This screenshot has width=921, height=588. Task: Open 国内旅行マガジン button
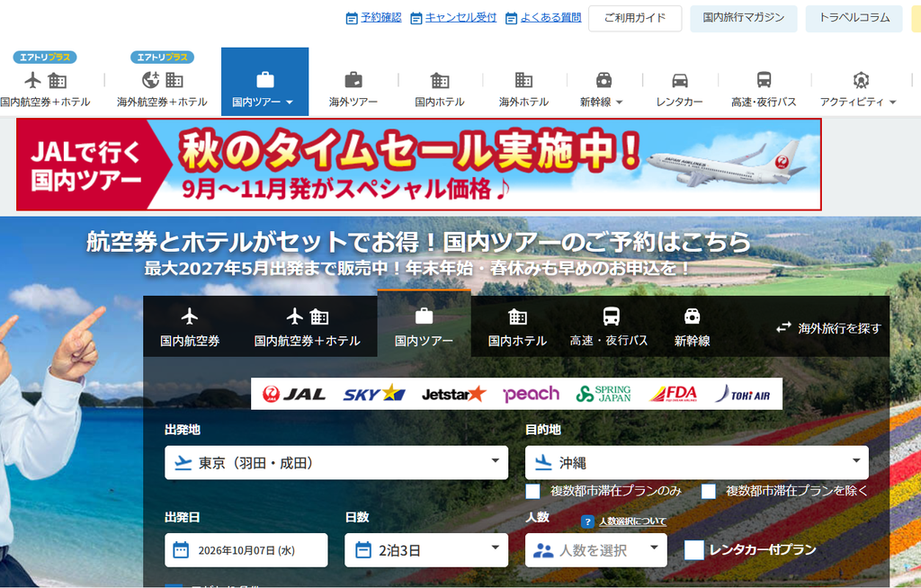point(744,18)
